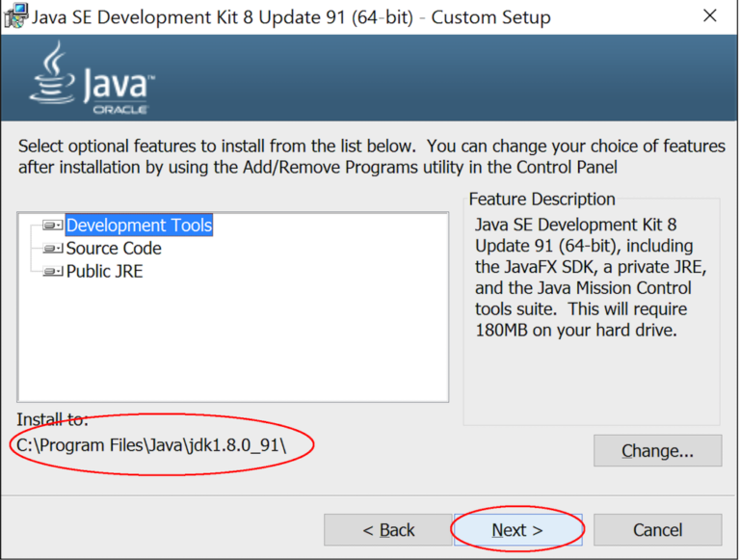Select Development Tools feature in the list
This screenshot has width=740, height=560.
tap(139, 226)
